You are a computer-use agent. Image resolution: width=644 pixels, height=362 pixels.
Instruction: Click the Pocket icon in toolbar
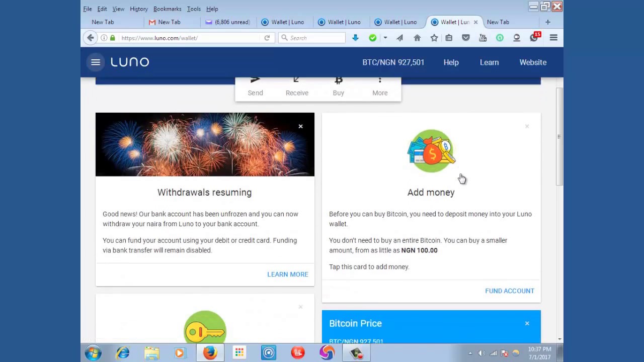466,38
